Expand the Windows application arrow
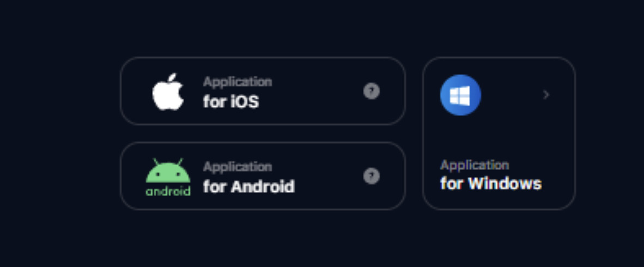Viewport: 644px width, 267px height. pyautogui.click(x=546, y=95)
